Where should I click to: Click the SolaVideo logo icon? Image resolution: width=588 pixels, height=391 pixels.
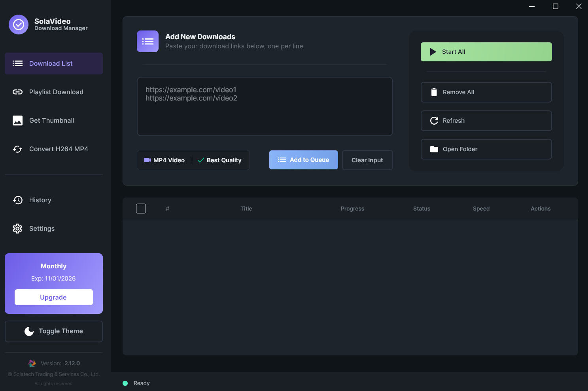(x=18, y=25)
